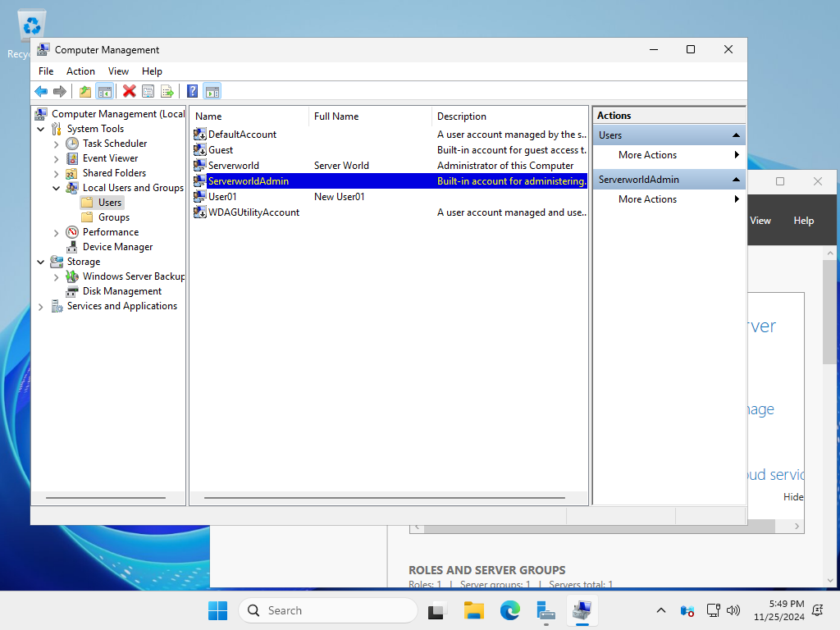The height and width of the screenshot is (630, 840).
Task: Open the View menu
Action: [x=118, y=71]
